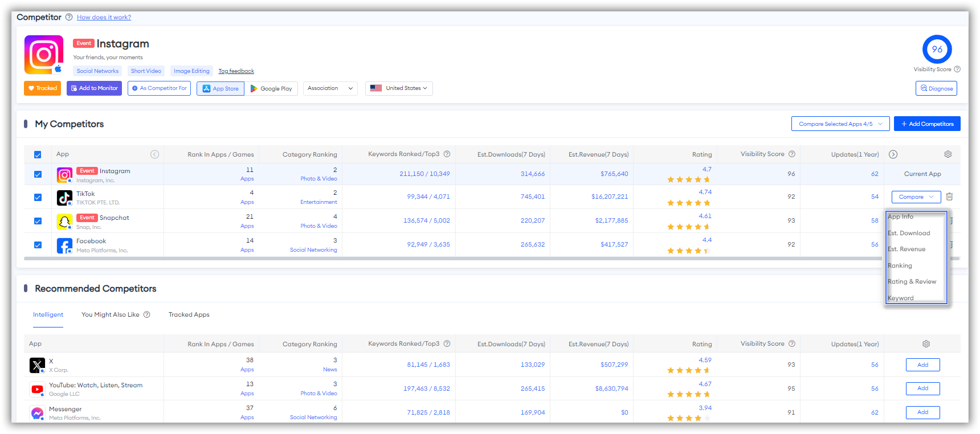The width and height of the screenshot is (980, 434).
Task: Click the Instagram icon in the competitors table
Action: click(x=64, y=175)
